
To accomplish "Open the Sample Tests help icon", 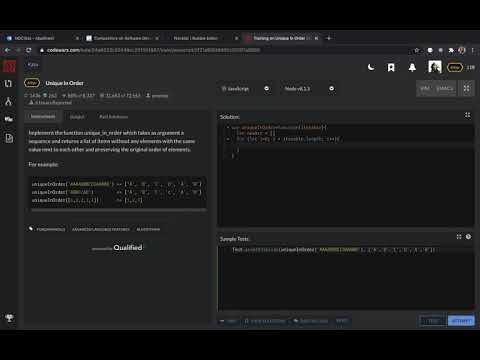I will coord(468,237).
